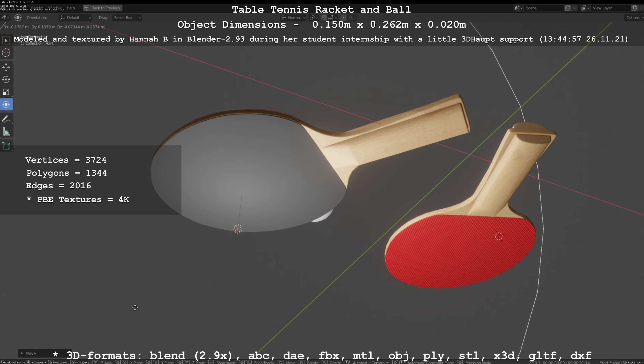Click the Object Dimensions overlay text
The height and width of the screenshot is (364, 644).
click(322, 24)
